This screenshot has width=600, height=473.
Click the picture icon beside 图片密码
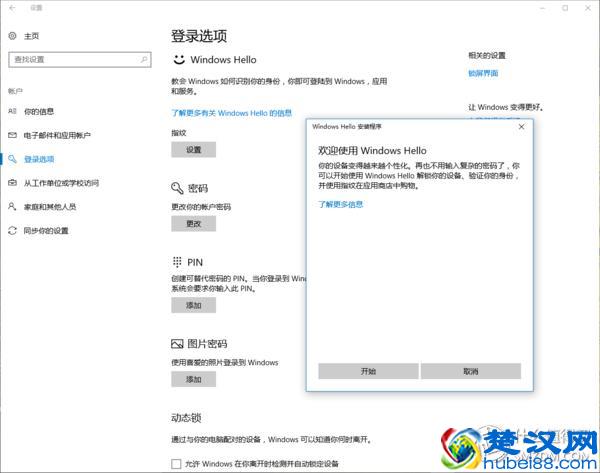click(177, 344)
